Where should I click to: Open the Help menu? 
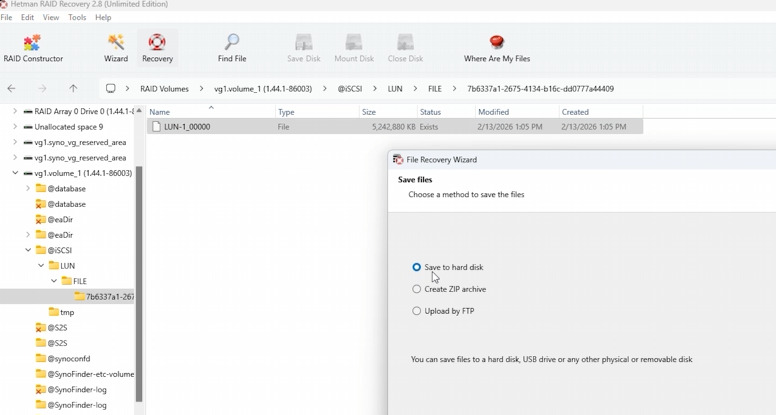tap(103, 17)
